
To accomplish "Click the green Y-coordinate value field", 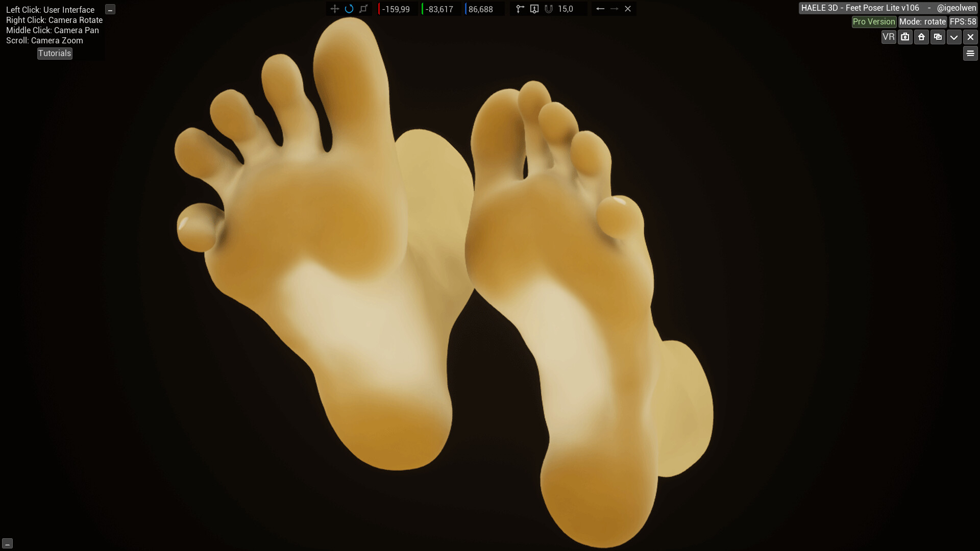I will pyautogui.click(x=440, y=9).
